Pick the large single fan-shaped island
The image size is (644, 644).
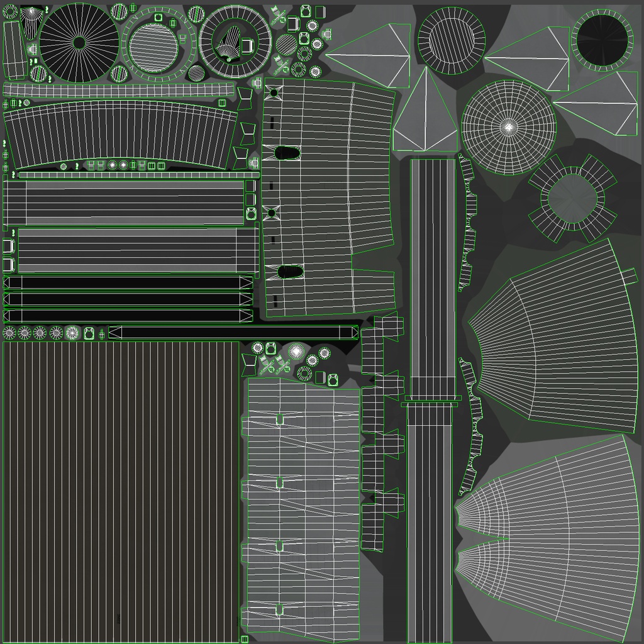pos(553,336)
